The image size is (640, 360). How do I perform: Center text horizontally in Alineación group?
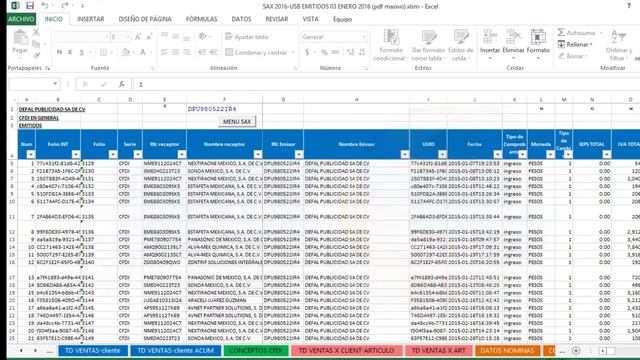pos(176,52)
